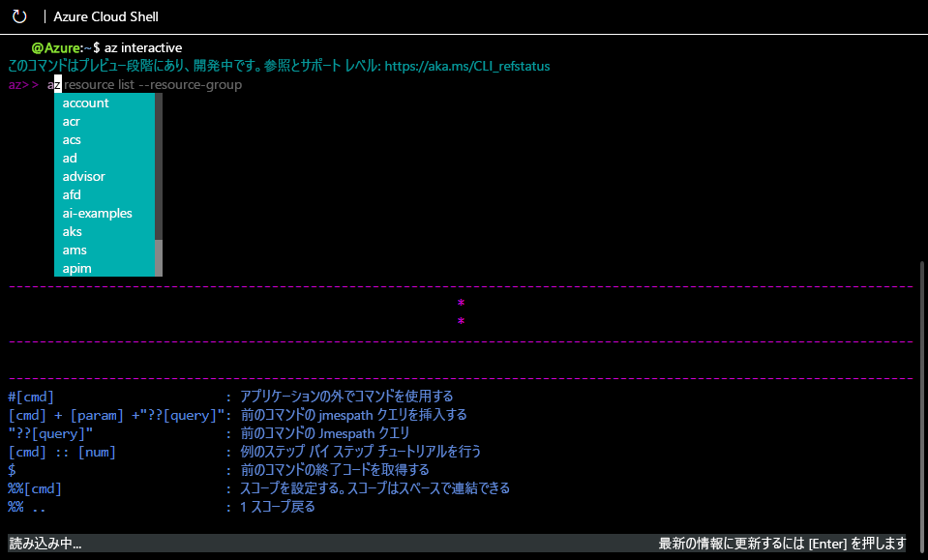Select "acr" in the autocomplete dropdown

tap(72, 121)
